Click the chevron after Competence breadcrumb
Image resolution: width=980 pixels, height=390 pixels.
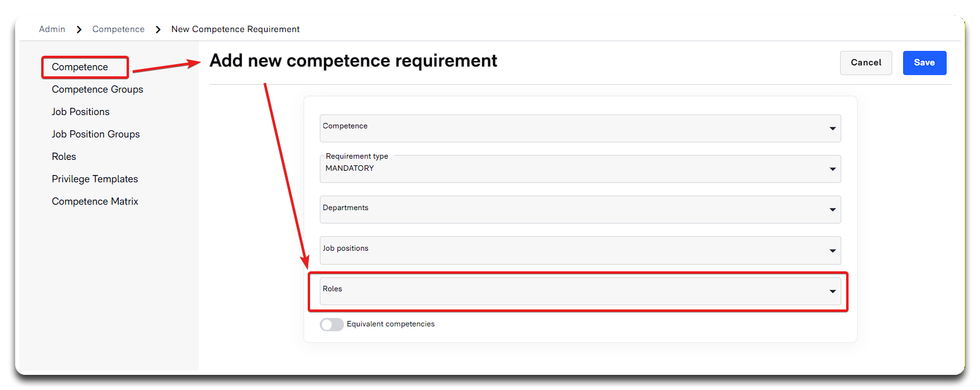(x=158, y=30)
